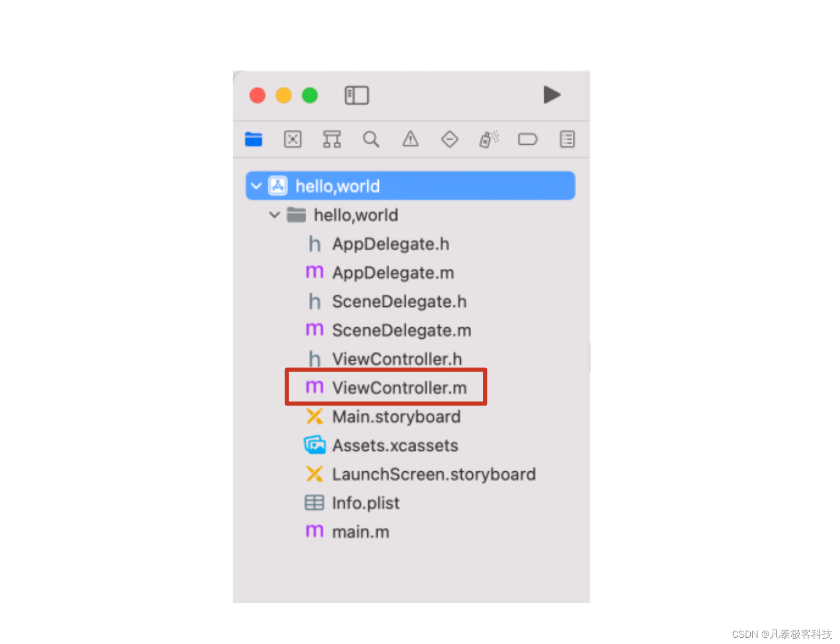Collapse the hello,world group folder chevron

coord(274,214)
